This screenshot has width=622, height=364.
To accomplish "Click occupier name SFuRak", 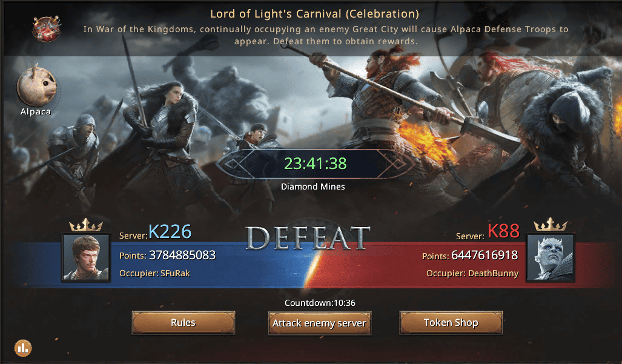I will click(175, 273).
